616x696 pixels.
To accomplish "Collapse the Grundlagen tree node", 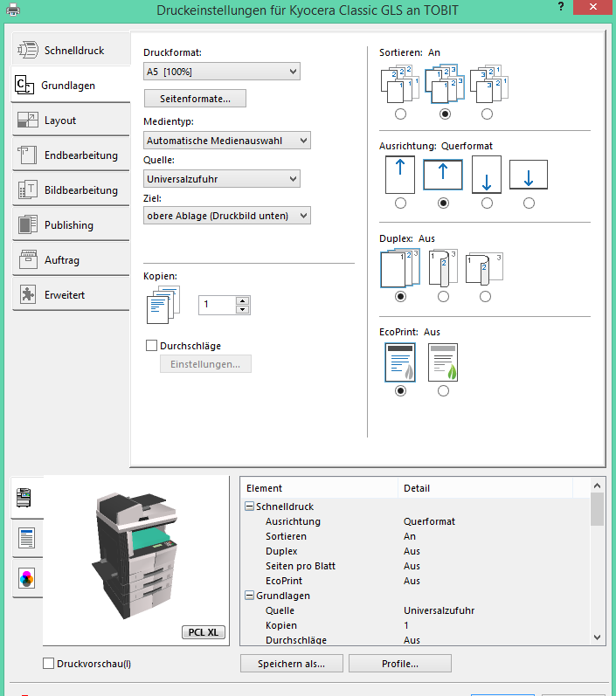I will tap(249, 596).
